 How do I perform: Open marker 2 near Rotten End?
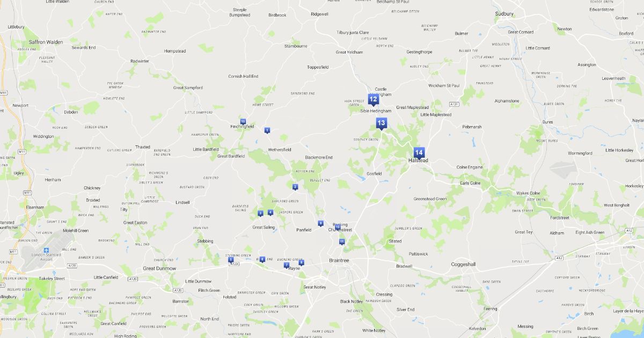pyautogui.click(x=295, y=187)
